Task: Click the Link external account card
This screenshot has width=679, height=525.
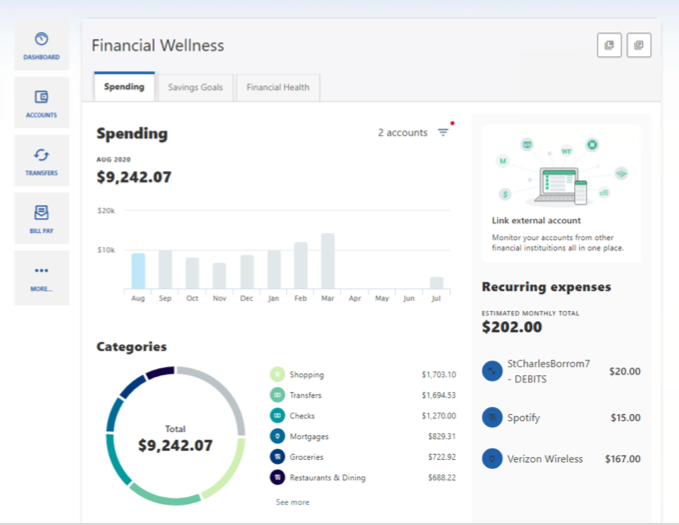Action: point(561,193)
